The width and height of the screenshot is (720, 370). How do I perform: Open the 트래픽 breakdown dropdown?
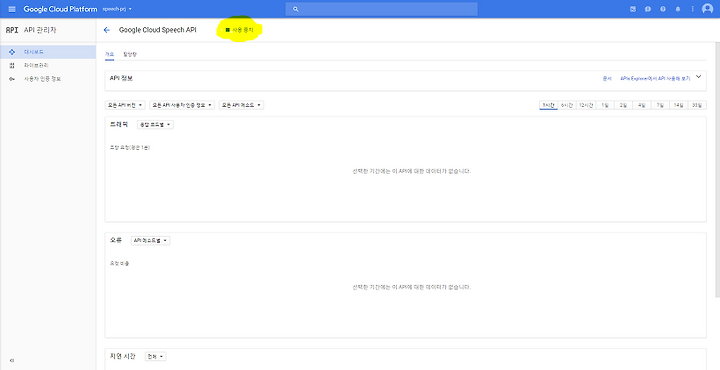click(x=155, y=124)
